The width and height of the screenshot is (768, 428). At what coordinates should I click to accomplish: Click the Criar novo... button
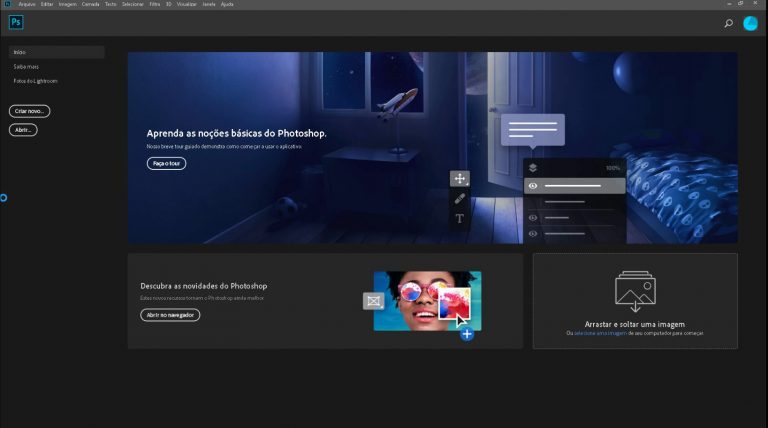[x=29, y=111]
